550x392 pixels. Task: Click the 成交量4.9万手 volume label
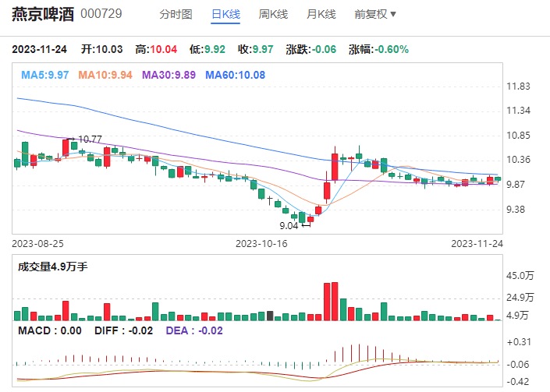coord(52,267)
